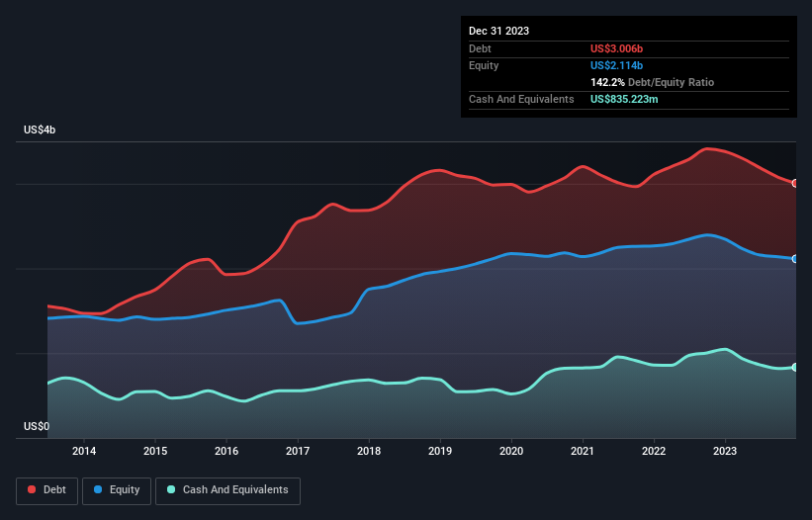
Task: Toggle the Equity series legend button
Action: pos(117,490)
